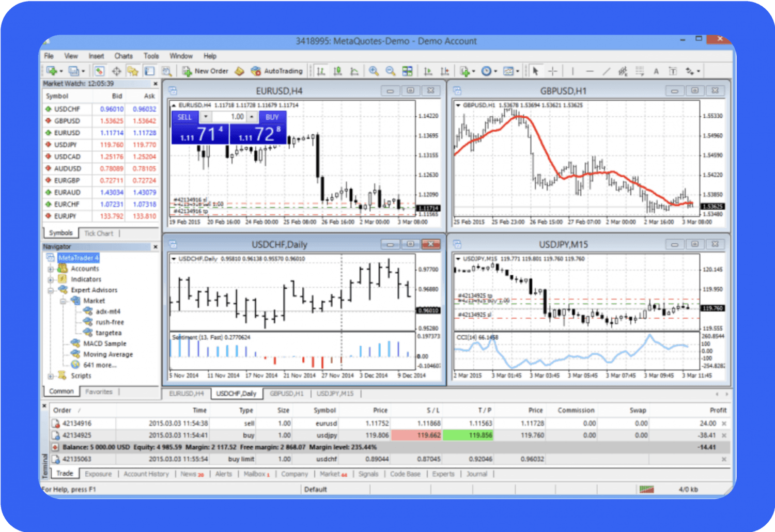This screenshot has width=775, height=532.
Task: Click the New Order button
Action: (205, 71)
